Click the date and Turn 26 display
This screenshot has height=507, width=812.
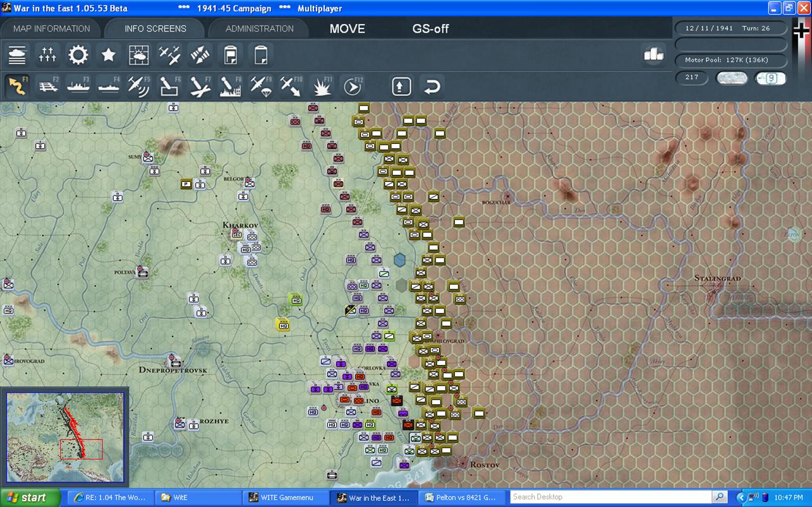pyautogui.click(x=731, y=28)
